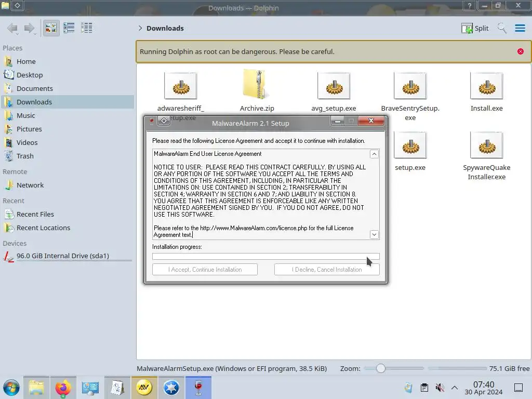Open Recent Locations entry
Image resolution: width=532 pixels, height=399 pixels.
pyautogui.click(x=67, y=228)
